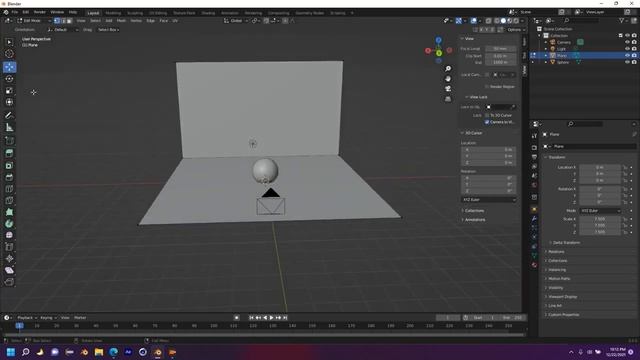Click the zoom magnifier viewport gizmo
Viewport: 640px width, 360px height.
[x=448, y=69]
